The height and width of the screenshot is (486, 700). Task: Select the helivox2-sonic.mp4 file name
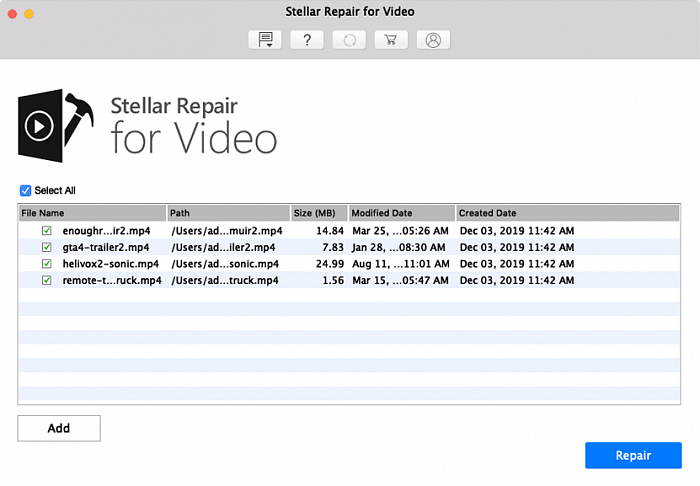coord(111,264)
